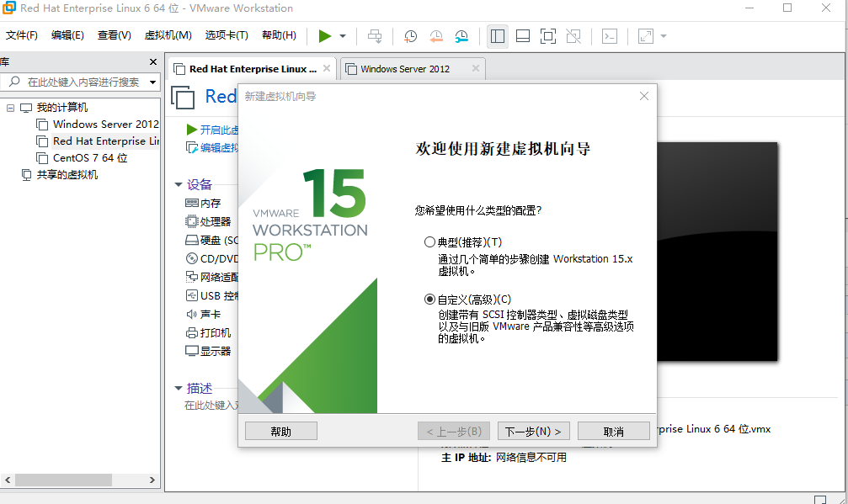Click the Ctrl+Alt+Del send icon
Image resolution: width=848 pixels, height=504 pixels.
[x=374, y=36]
